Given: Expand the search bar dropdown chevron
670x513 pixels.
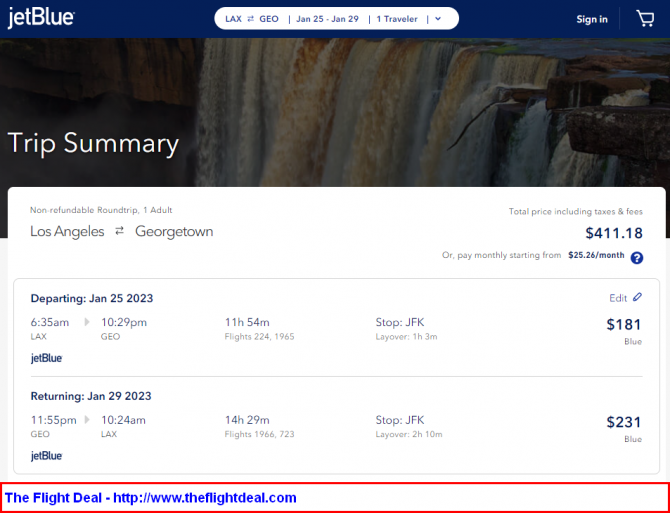Looking at the screenshot, I should [438, 19].
